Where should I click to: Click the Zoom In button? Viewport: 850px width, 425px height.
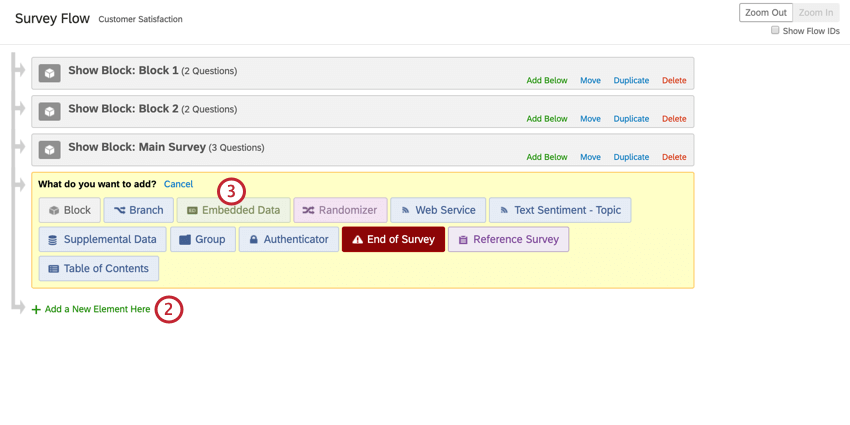coord(816,12)
